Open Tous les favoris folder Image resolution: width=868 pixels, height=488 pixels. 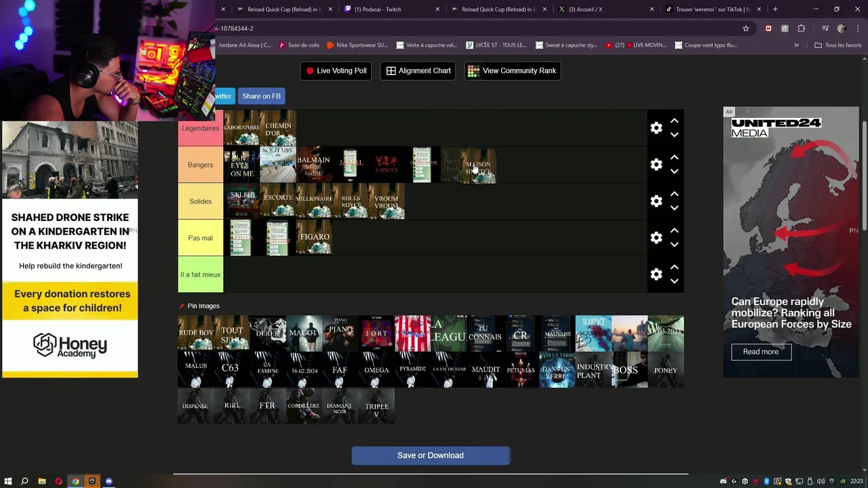click(x=838, y=45)
